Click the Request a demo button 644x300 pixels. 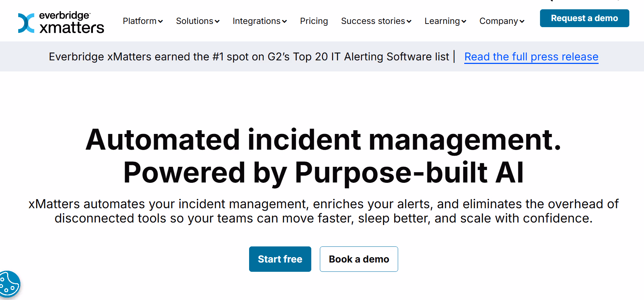coord(584,18)
